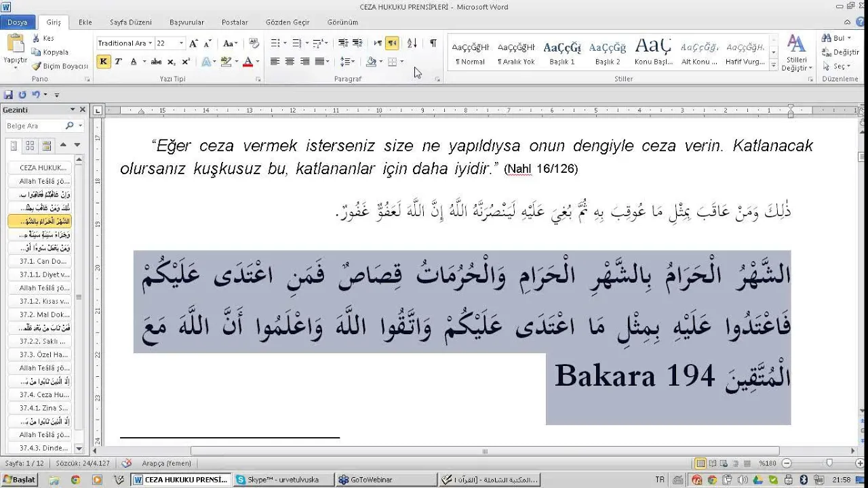
Task: Toggle right-to-left text direction
Action: pyautogui.click(x=392, y=43)
